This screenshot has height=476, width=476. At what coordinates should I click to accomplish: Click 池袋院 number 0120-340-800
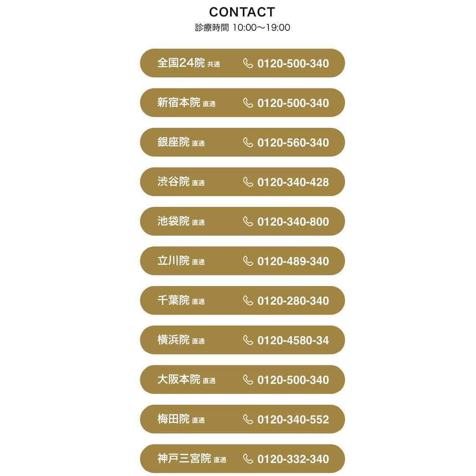(x=293, y=222)
